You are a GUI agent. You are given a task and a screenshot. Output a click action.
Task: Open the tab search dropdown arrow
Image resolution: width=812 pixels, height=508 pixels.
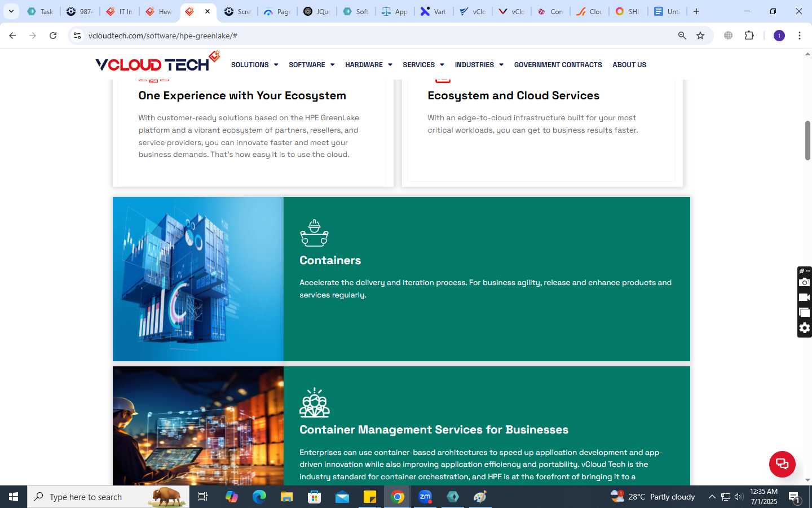pos(11,11)
